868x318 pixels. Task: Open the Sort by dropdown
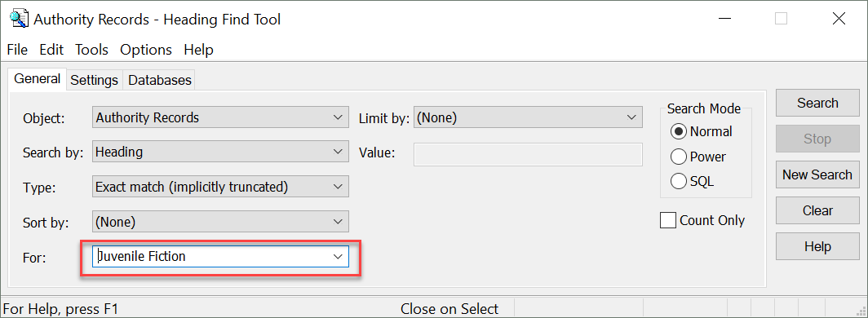(x=220, y=222)
